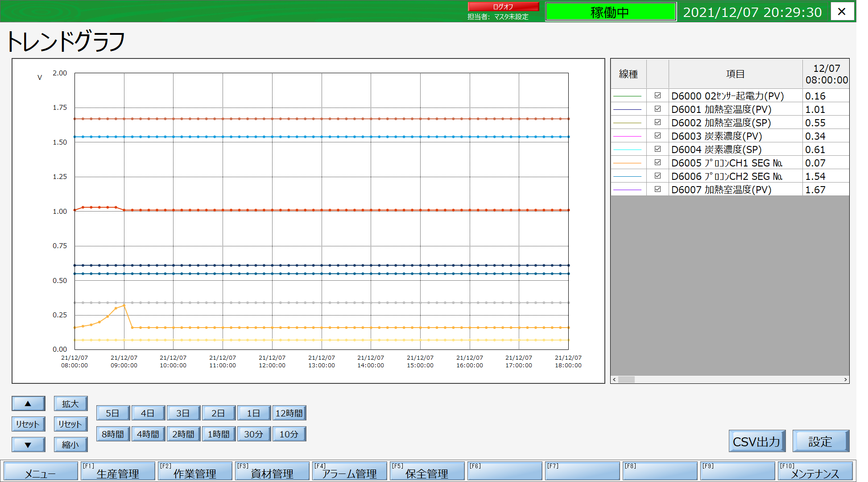Set time range to 1日
Viewport: 868px width, 482px height.
click(x=254, y=413)
